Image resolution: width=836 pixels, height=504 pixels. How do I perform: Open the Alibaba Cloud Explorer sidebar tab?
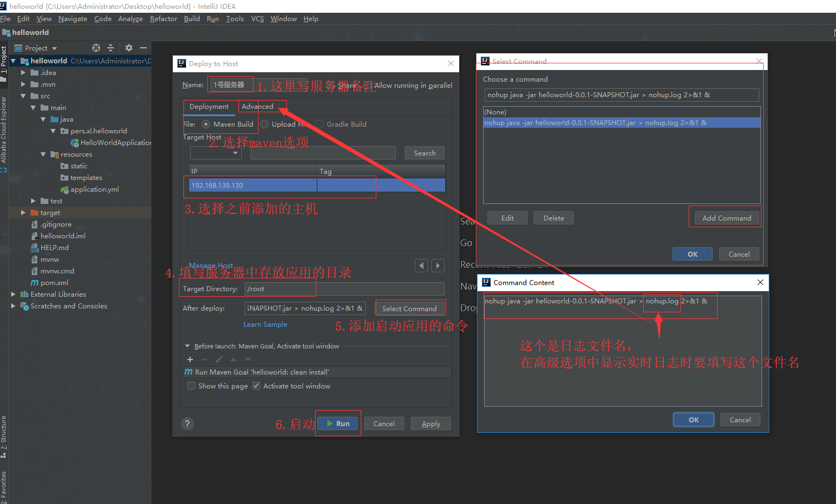(4, 134)
